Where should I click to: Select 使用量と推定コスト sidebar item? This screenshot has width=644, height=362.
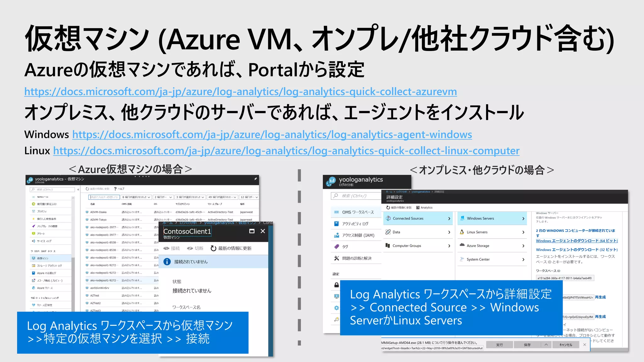50,204
